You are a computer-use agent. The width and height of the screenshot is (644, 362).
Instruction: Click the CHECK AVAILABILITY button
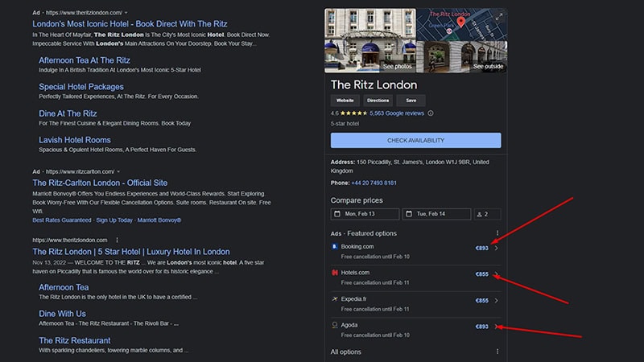click(x=415, y=140)
